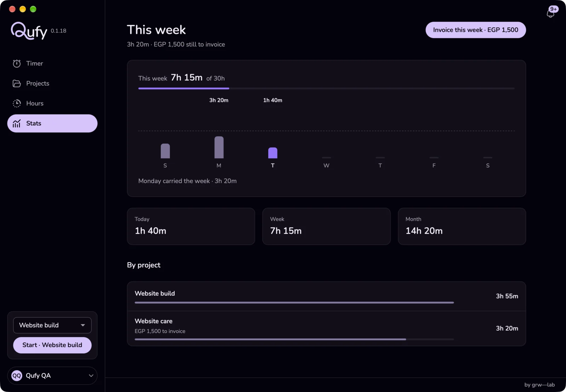
Task: Invoice this week for EGP 1,500
Action: (x=475, y=30)
